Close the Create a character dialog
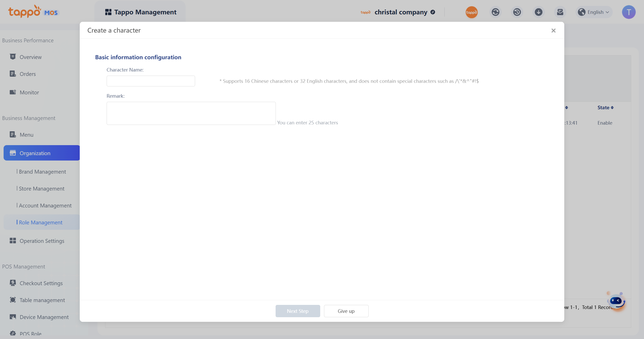Viewport: 644px width, 339px height. pyautogui.click(x=553, y=31)
